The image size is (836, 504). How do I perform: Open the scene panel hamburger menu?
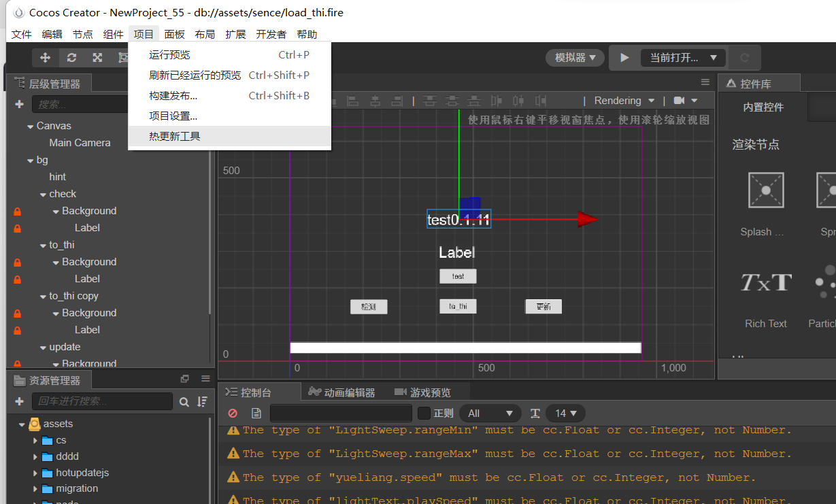click(x=705, y=82)
